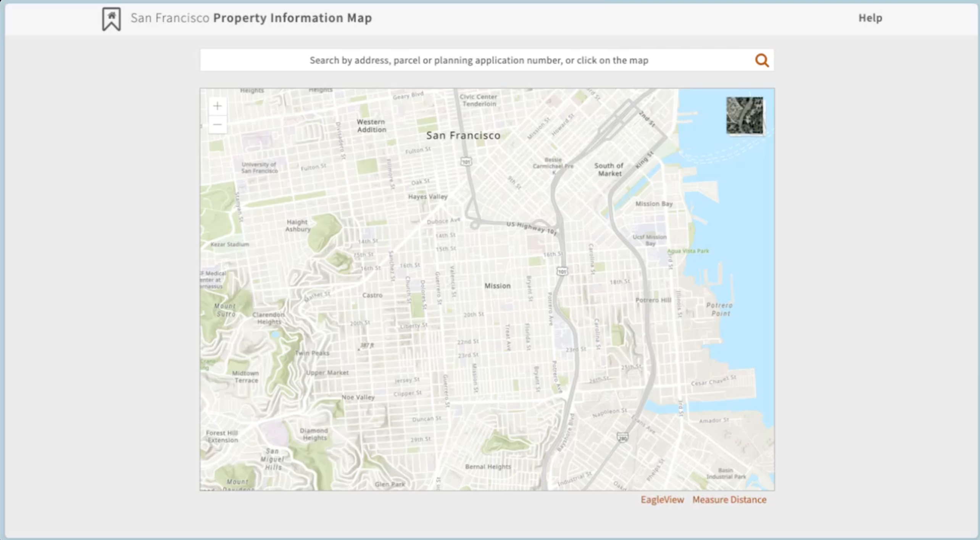Click Twin Peaks on the map
980x540 pixels.
coord(312,353)
